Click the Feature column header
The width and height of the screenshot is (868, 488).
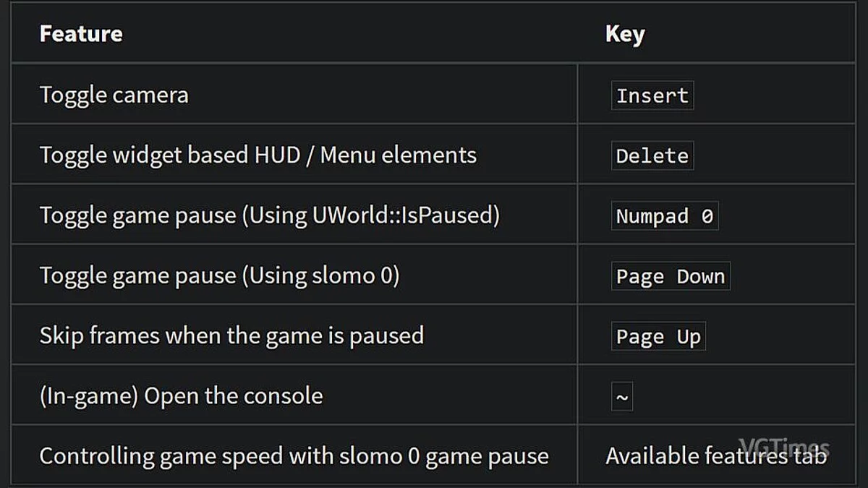point(81,34)
